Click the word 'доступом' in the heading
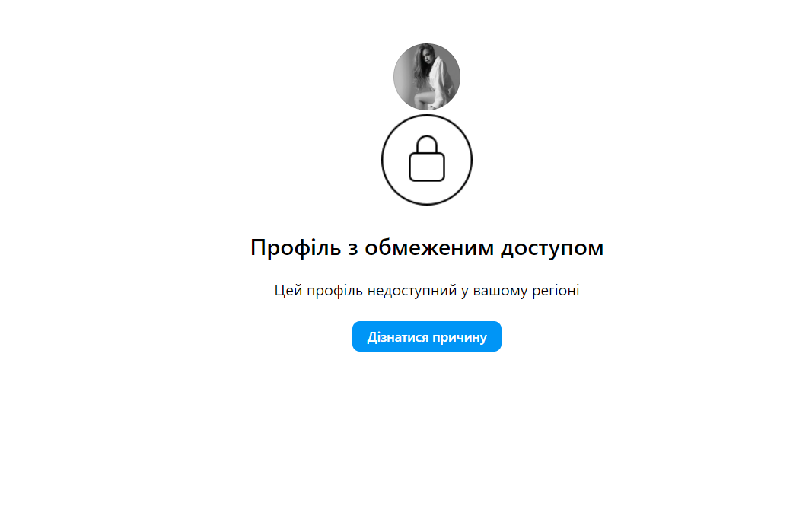 click(x=552, y=248)
